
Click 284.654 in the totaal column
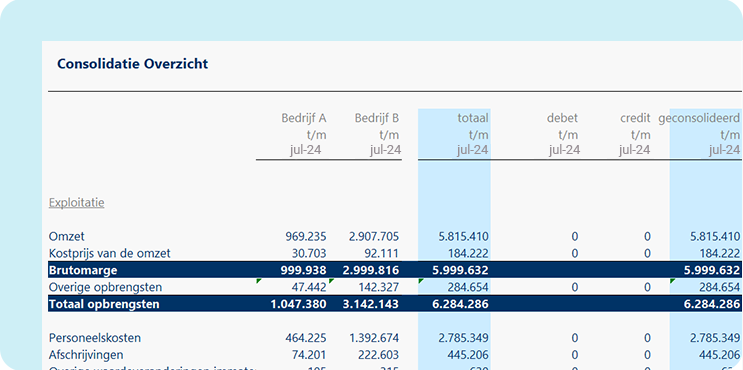click(467, 287)
